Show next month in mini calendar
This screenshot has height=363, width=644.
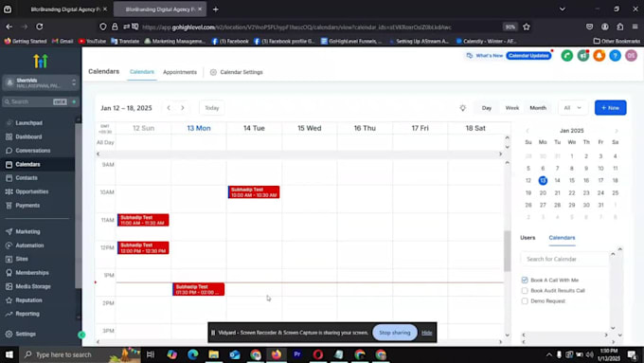point(617,131)
